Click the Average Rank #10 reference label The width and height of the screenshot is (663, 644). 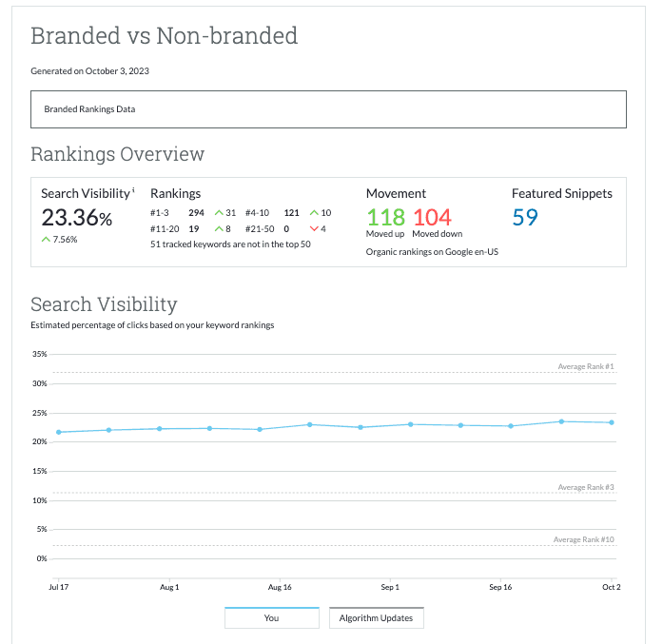[583, 539]
